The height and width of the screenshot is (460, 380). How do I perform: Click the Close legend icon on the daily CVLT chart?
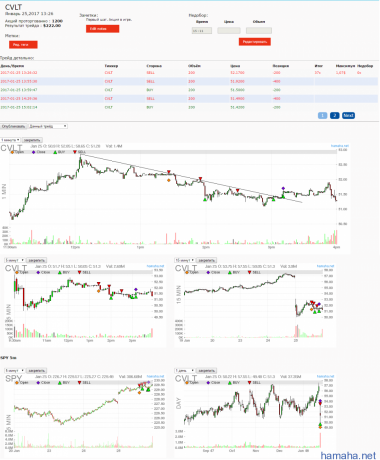pyautogui.click(x=208, y=383)
